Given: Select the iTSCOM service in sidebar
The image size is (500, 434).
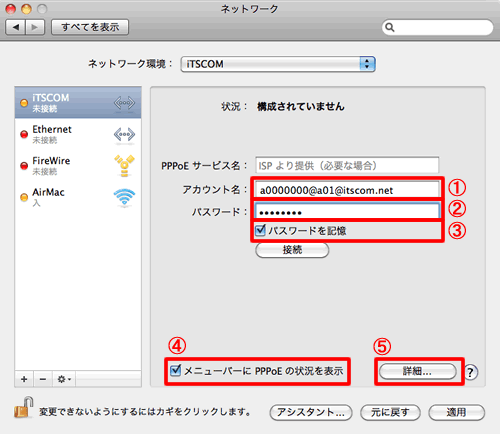Looking at the screenshot, I should 78,102.
